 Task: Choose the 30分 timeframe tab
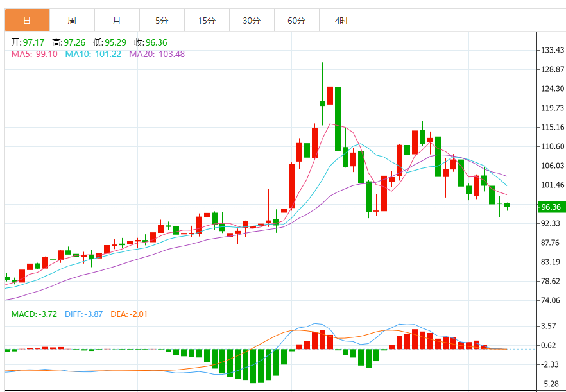click(252, 21)
